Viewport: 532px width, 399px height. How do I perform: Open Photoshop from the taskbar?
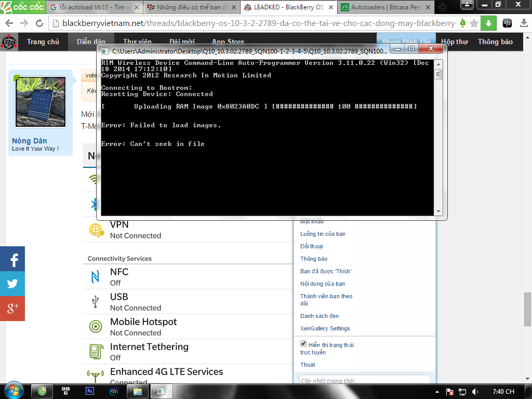click(x=89, y=391)
